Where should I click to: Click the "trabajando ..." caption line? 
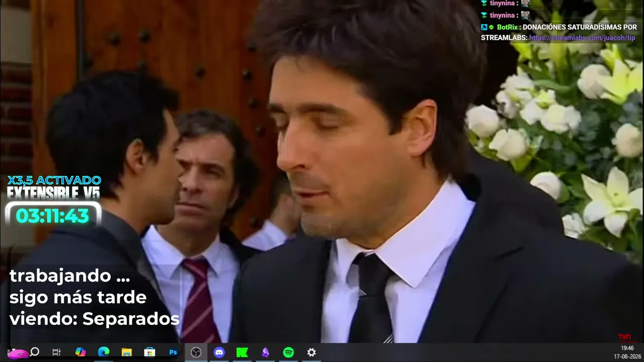[x=69, y=276]
